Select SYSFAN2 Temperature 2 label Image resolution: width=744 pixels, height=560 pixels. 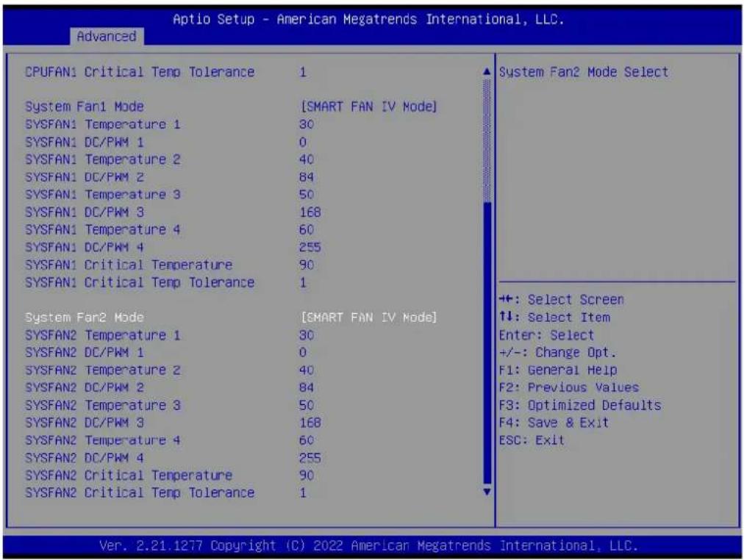[103, 370]
